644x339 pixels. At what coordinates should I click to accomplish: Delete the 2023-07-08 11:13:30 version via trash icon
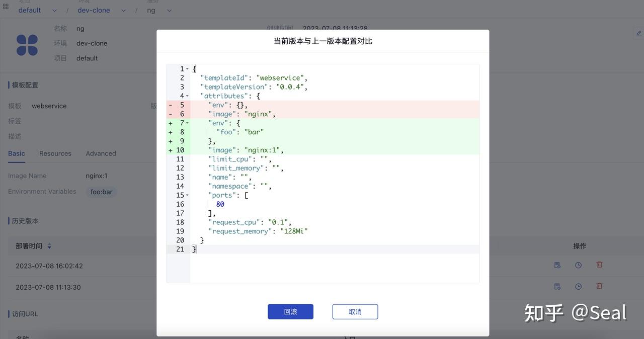coord(599,286)
